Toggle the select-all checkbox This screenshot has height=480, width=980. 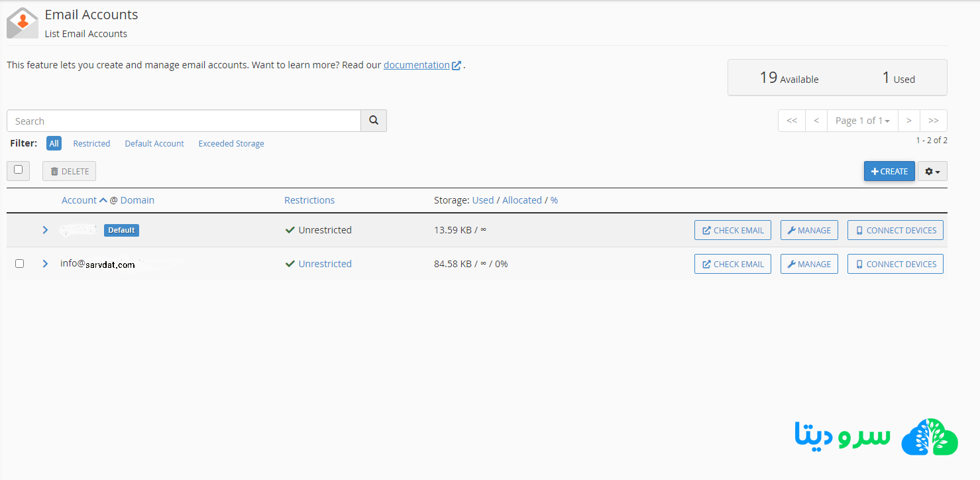19,170
